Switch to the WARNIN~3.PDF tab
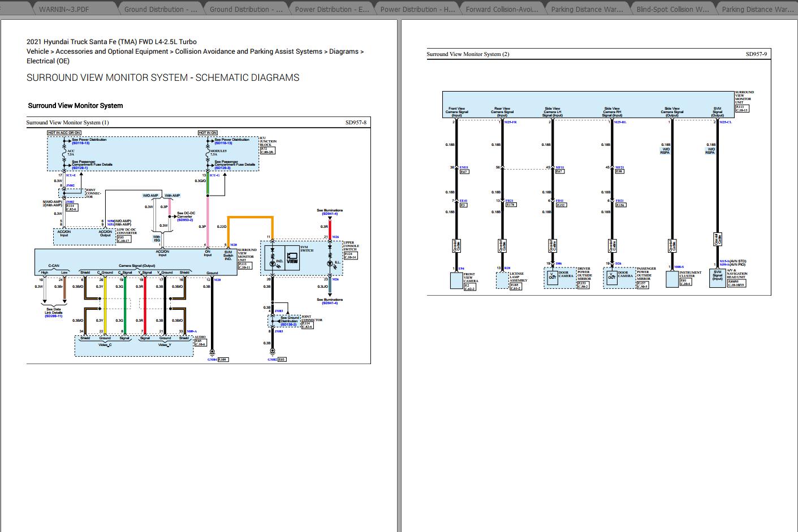Viewport: 798px width, 532px height. tap(64, 9)
